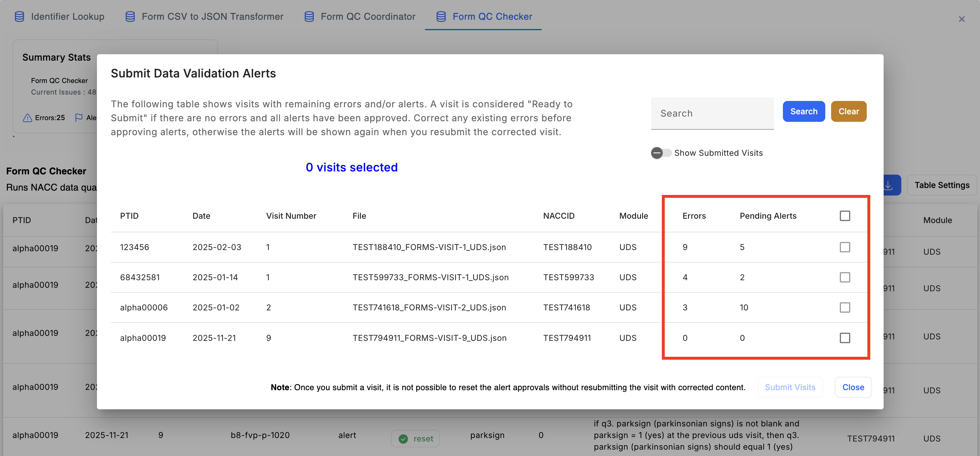
Task: Select the alpha00006 visit checkbox
Action: [844, 307]
